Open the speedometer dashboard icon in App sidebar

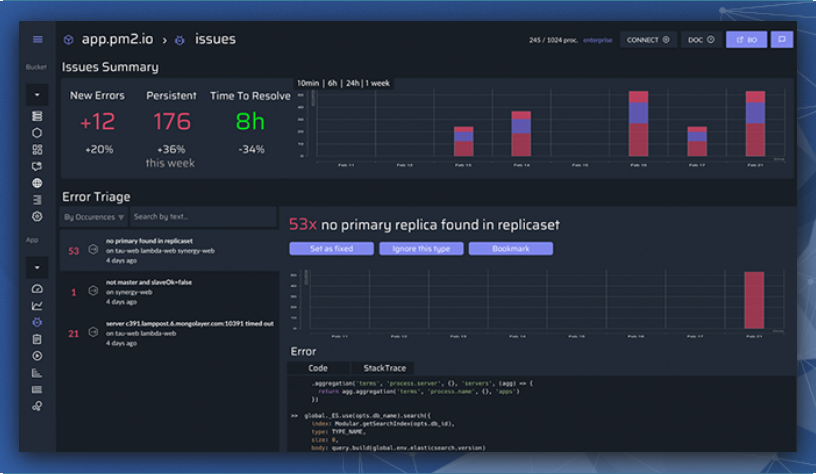tap(37, 289)
